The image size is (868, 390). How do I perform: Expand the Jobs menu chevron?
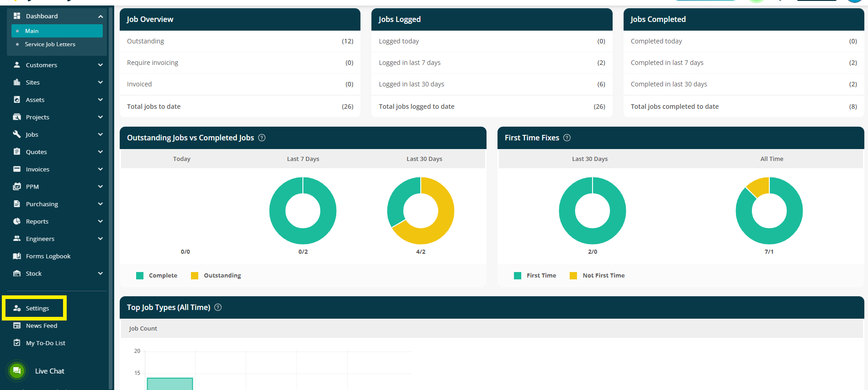101,134
